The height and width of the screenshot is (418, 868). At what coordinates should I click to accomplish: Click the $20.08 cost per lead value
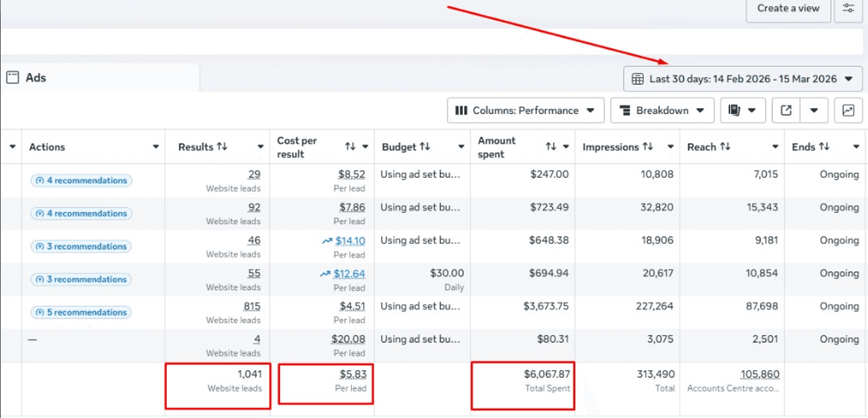click(x=349, y=340)
